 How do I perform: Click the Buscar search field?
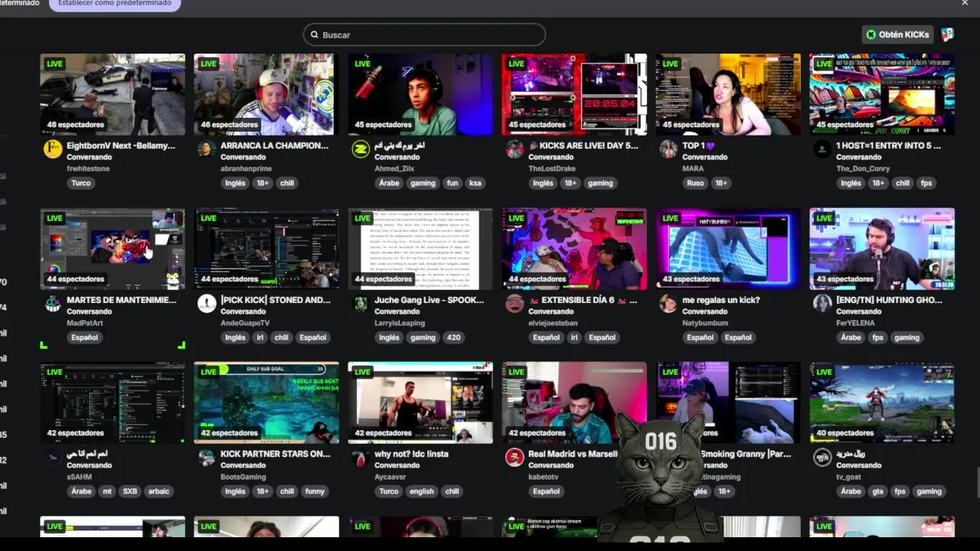pyautogui.click(x=424, y=34)
